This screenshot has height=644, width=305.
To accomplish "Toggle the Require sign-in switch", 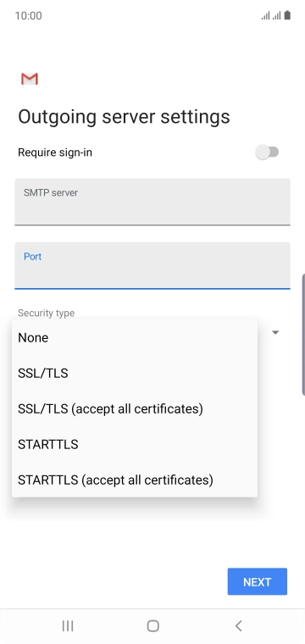I will pos(267,153).
